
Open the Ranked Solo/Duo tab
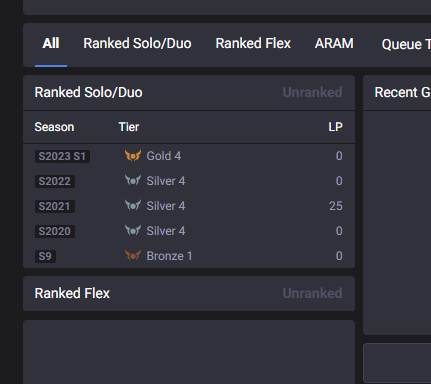(137, 43)
